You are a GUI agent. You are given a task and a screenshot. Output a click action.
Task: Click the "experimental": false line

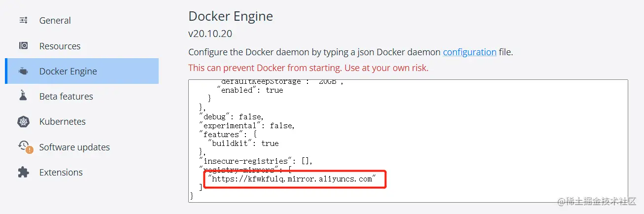(x=247, y=126)
